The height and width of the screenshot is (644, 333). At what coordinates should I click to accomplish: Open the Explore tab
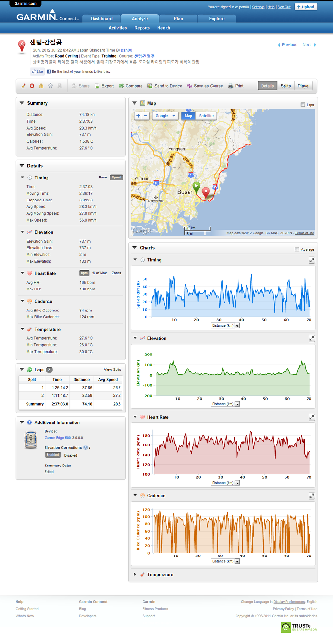tap(216, 19)
